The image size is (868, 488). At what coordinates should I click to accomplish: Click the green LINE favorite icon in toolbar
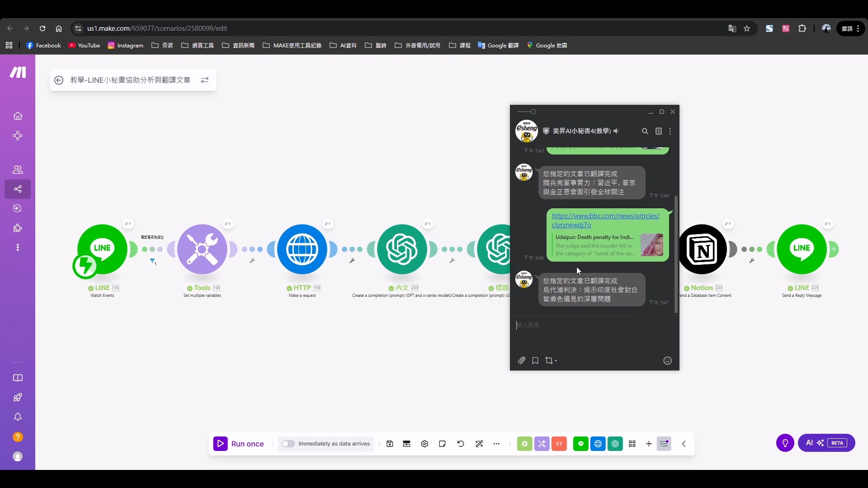[581, 444]
